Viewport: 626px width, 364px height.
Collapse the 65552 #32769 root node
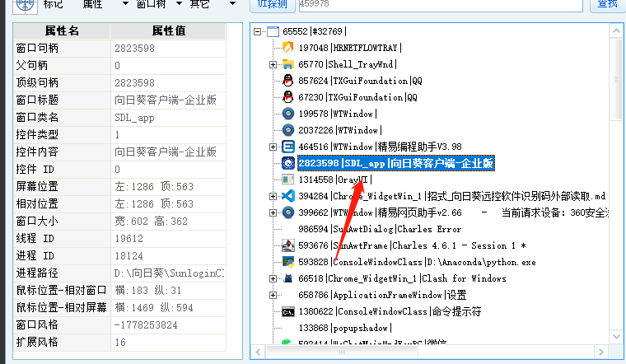(x=258, y=31)
